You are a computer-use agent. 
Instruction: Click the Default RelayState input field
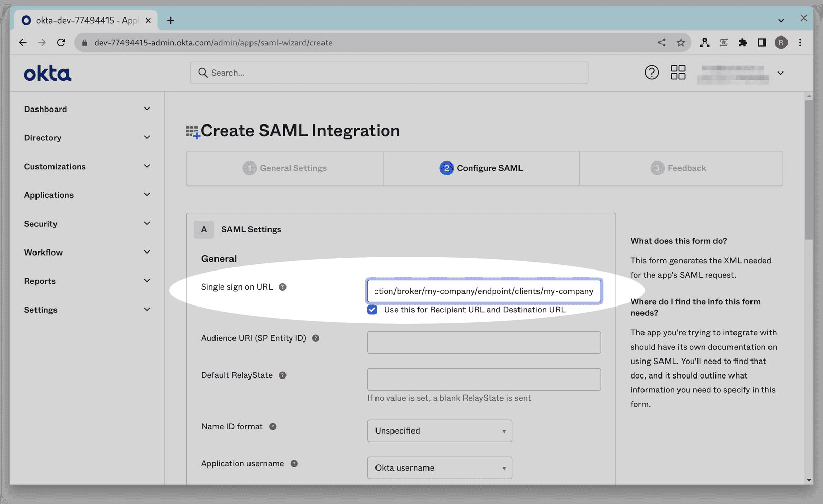pos(484,380)
